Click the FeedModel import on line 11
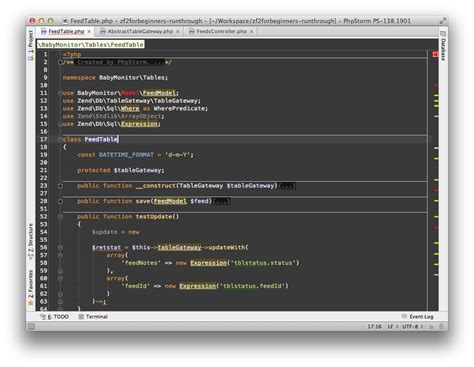The image size is (474, 367). click(159, 93)
